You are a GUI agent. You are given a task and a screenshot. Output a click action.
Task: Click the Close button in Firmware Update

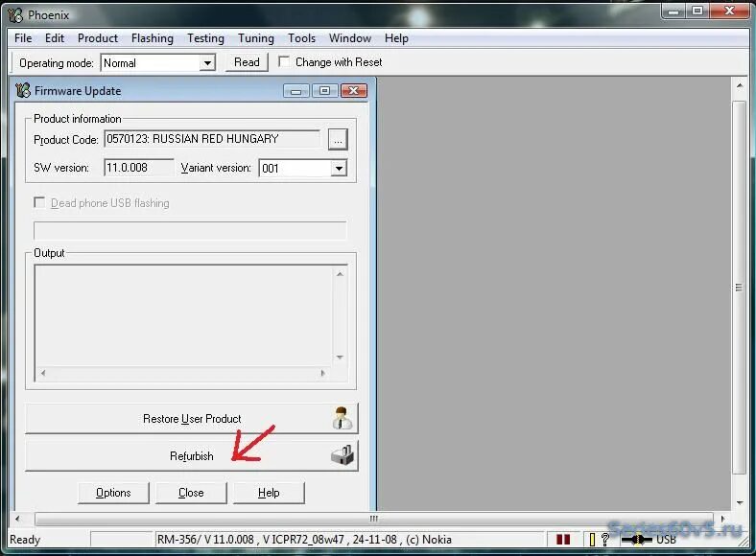point(191,493)
